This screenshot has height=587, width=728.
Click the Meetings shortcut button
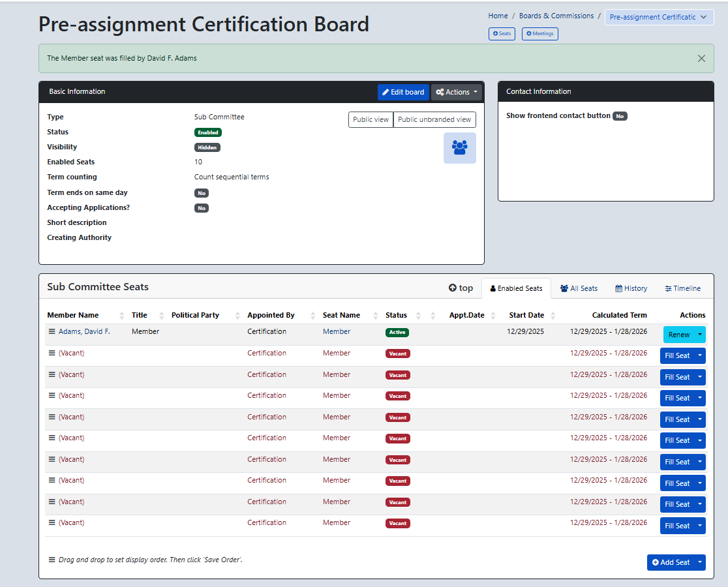click(x=539, y=34)
